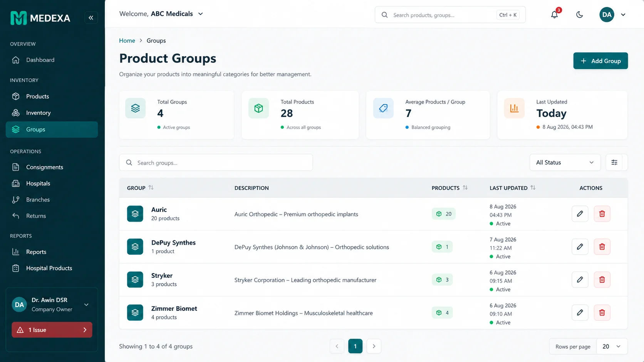Click 'Stryker Corporation – Leading orthopedic manufacturer' description
The height and width of the screenshot is (362, 644).
click(305, 280)
